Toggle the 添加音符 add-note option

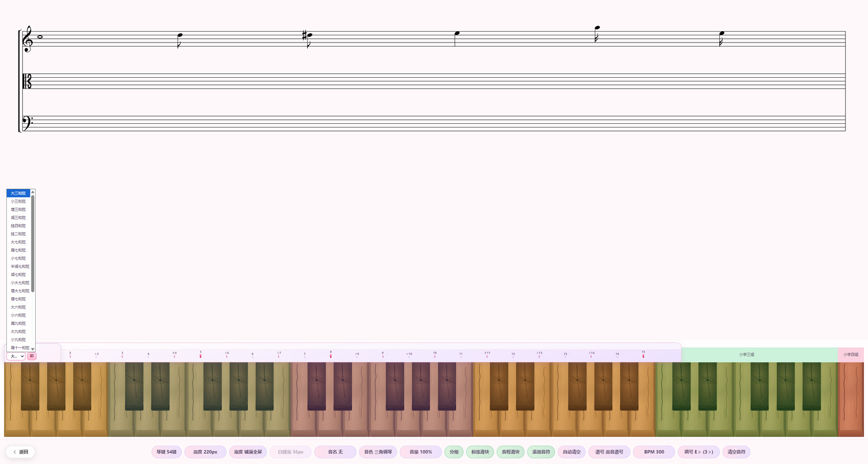click(541, 452)
